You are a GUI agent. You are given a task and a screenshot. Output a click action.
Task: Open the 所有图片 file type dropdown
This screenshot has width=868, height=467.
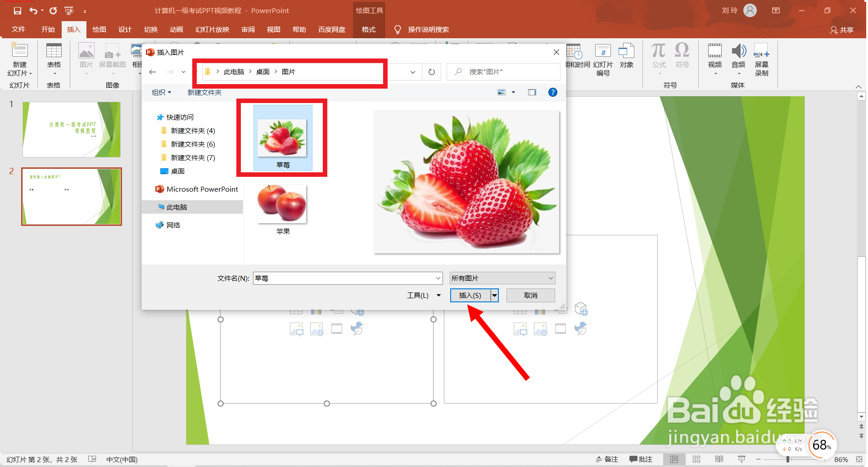point(502,278)
